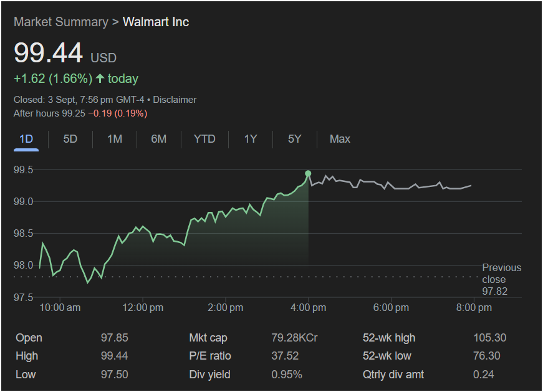Switch to the 1Y chart view
The width and height of the screenshot is (543, 392).
[251, 139]
